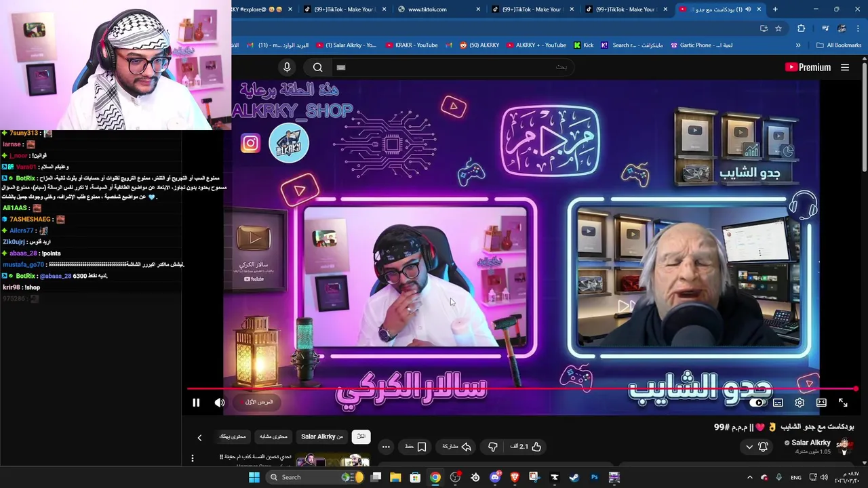This screenshot has width=868, height=488.
Task: Expand hidden bookmarks chevron
Action: (x=798, y=45)
